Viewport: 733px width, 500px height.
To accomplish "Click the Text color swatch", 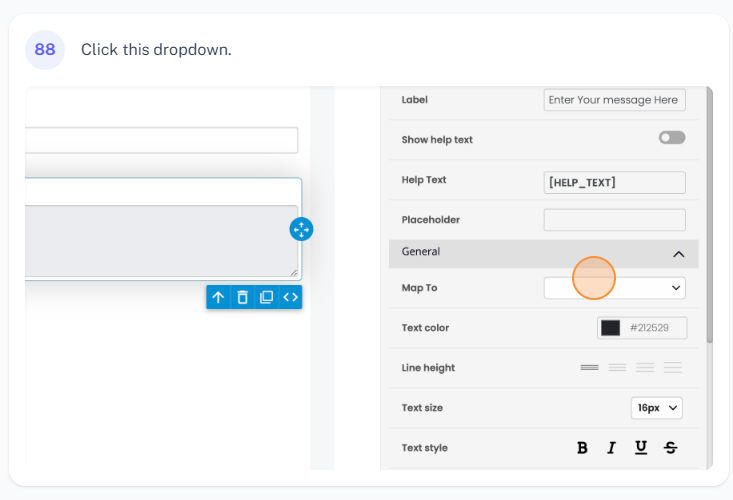I will coord(610,328).
